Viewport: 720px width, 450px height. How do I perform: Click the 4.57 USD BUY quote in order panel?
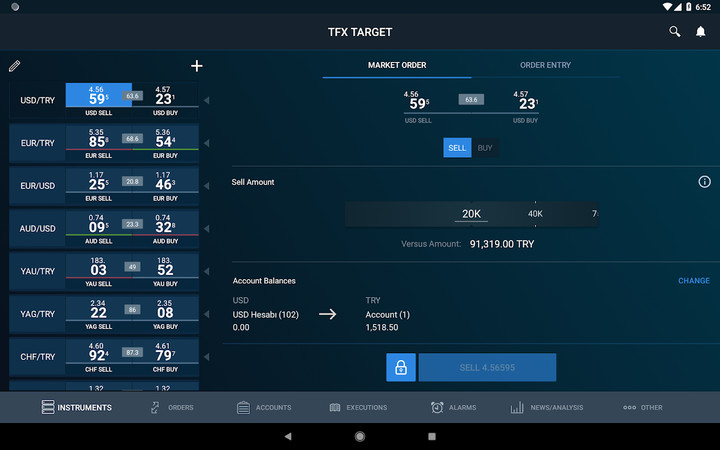pyautogui.click(x=526, y=107)
